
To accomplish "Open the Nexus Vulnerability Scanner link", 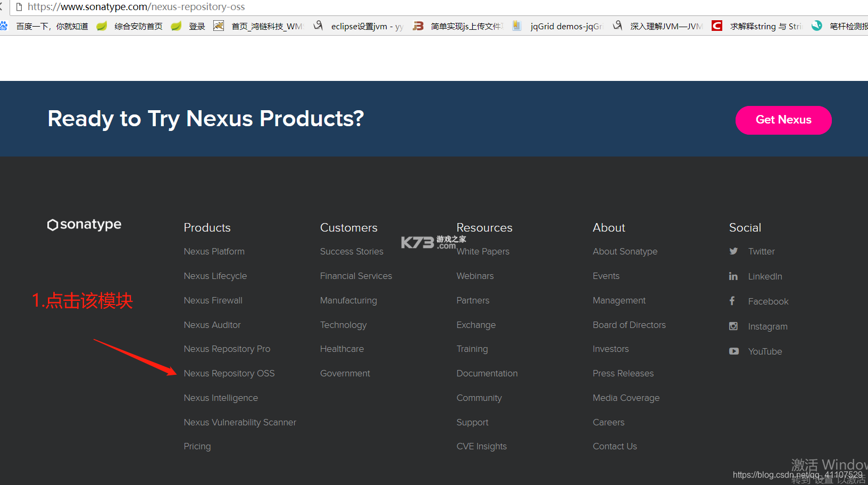I will [240, 422].
